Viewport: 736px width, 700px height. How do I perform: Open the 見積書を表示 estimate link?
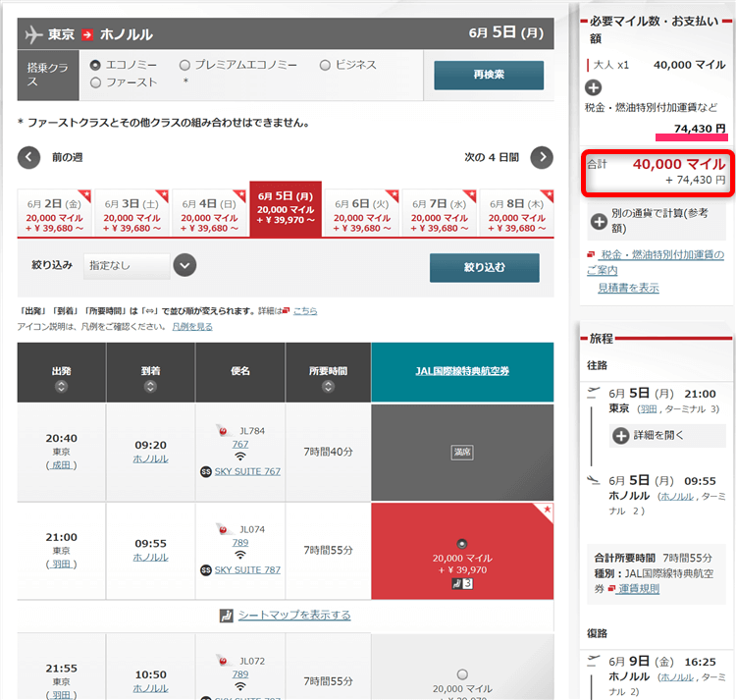[628, 288]
